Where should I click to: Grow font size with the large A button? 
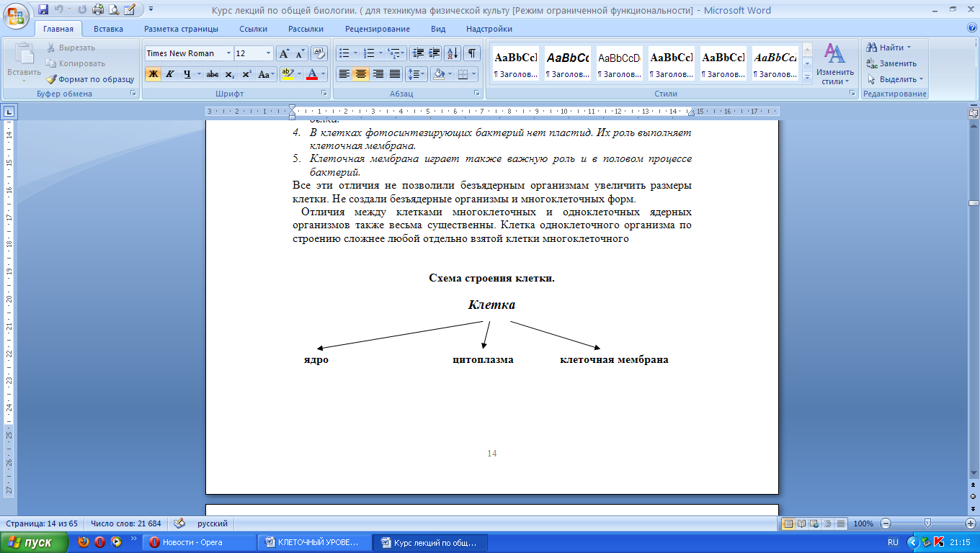(x=285, y=53)
